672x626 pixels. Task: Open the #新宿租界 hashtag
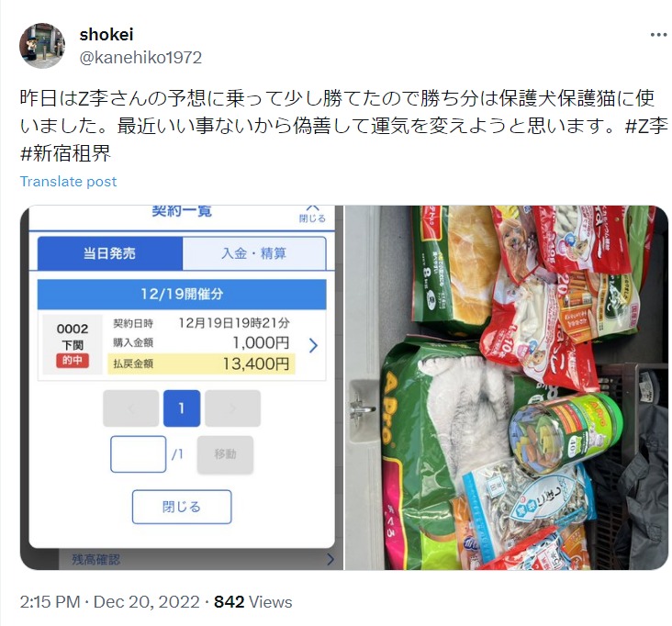65,153
